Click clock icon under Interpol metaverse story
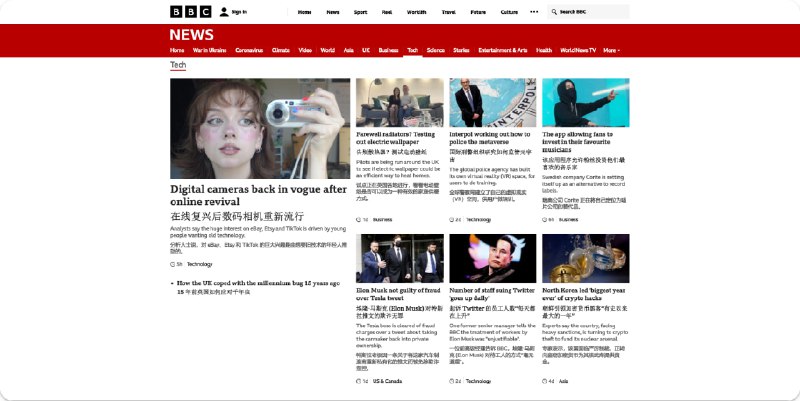Viewport: 800px width, 401px height. click(452, 218)
